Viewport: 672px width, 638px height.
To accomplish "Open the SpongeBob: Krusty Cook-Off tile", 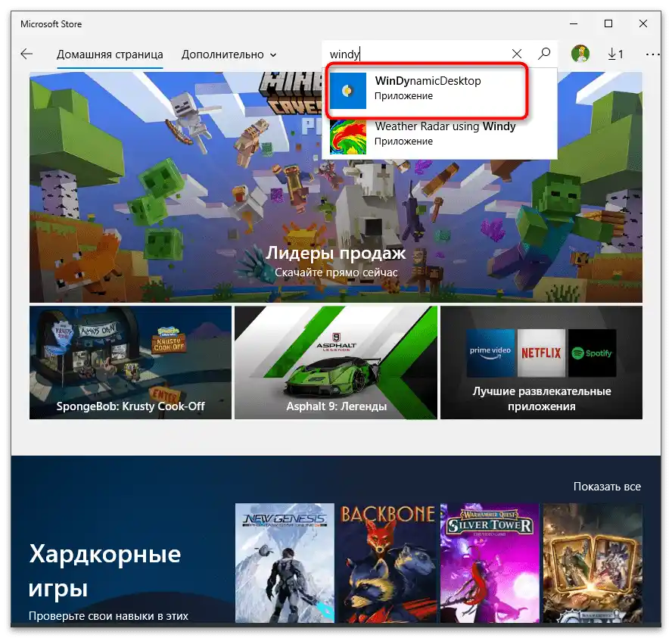I will pos(130,363).
